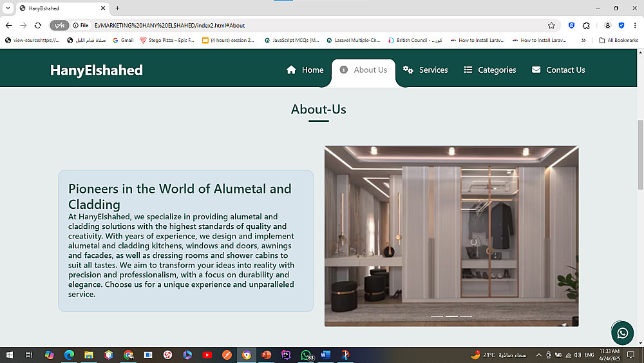
Task: Click the page vertical scrollbar thumb
Action: click(640, 155)
